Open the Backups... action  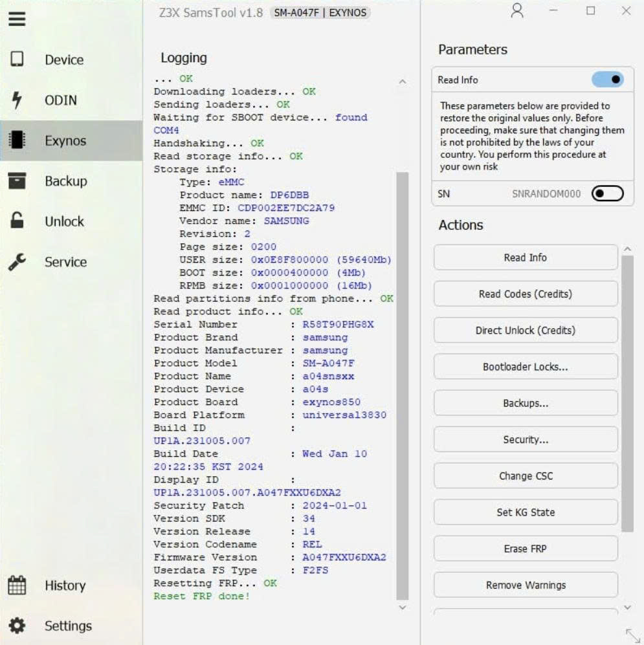tap(526, 403)
